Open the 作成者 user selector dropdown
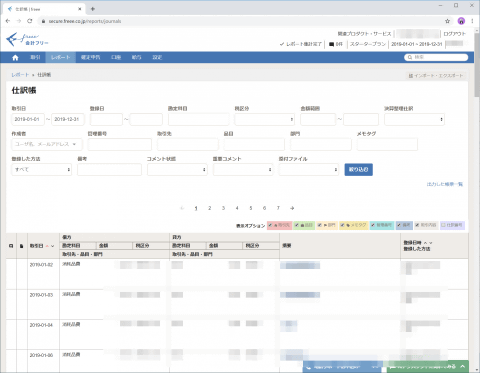 [47, 144]
